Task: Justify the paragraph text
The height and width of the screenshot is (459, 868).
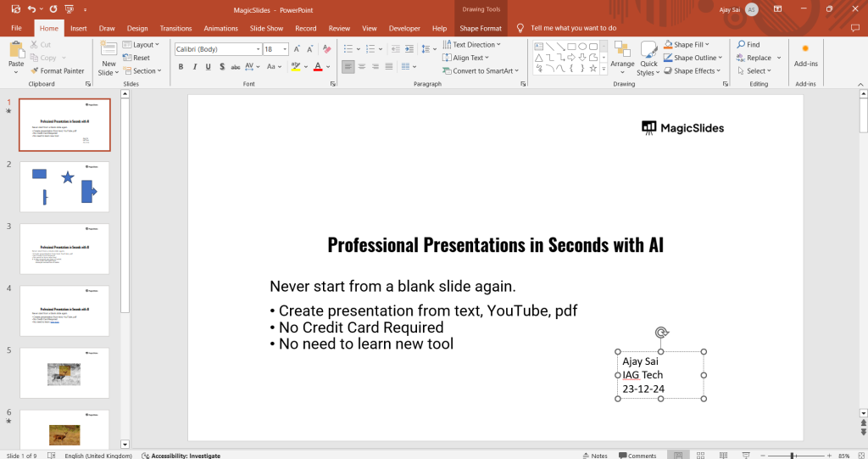Action: pyautogui.click(x=389, y=66)
